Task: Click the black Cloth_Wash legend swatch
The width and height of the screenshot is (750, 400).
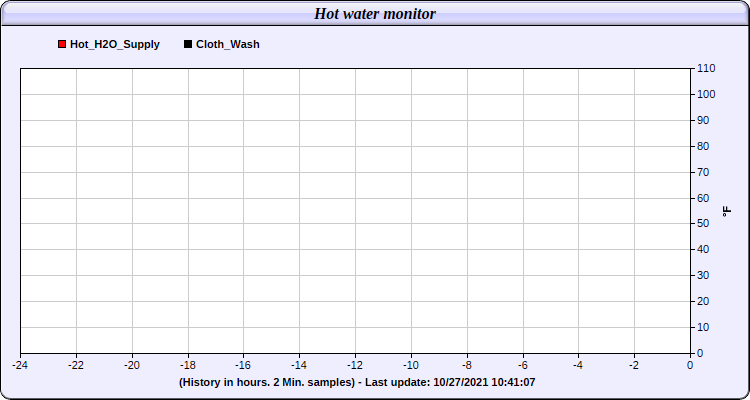Action: (188, 44)
